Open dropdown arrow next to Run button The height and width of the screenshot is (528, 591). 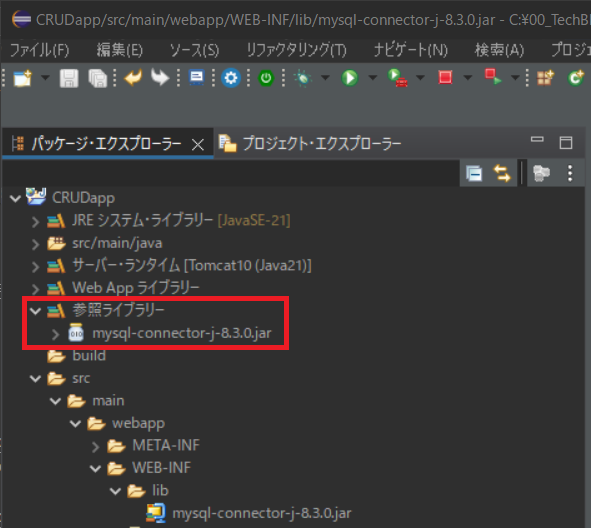(x=373, y=78)
